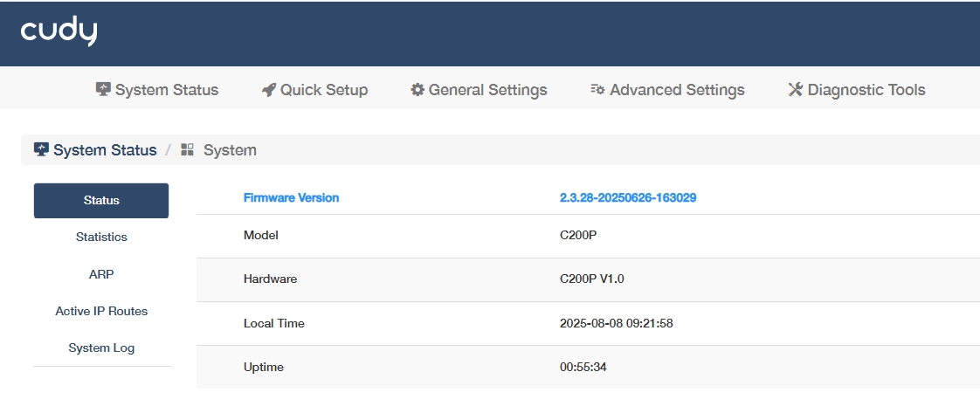
Task: Click the General Settings gear icon
Action: (x=418, y=89)
